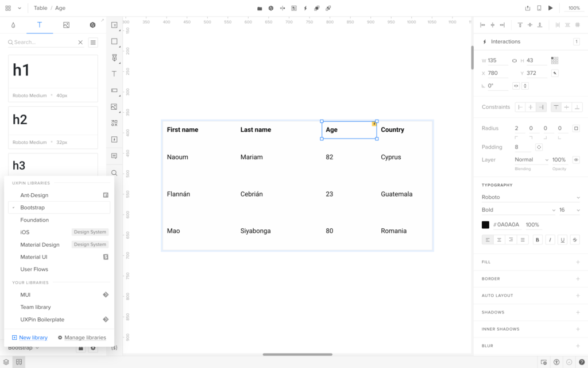Open the Variables icon at toolbar bottom
This screenshot has width=588, height=368.
point(114,348)
